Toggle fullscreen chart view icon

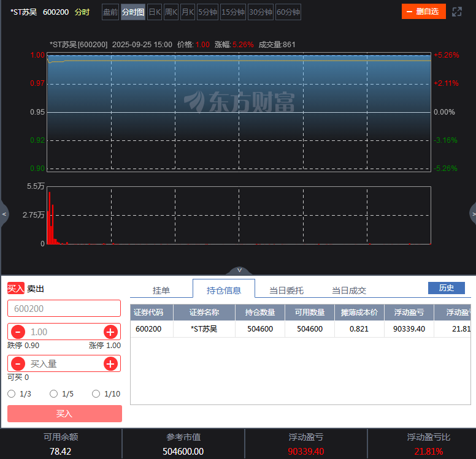[456, 12]
